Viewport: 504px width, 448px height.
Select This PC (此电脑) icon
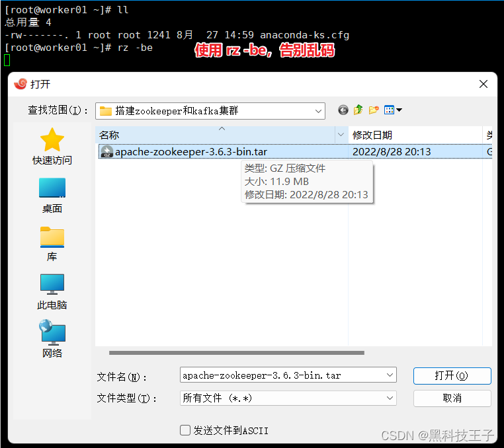(52, 284)
